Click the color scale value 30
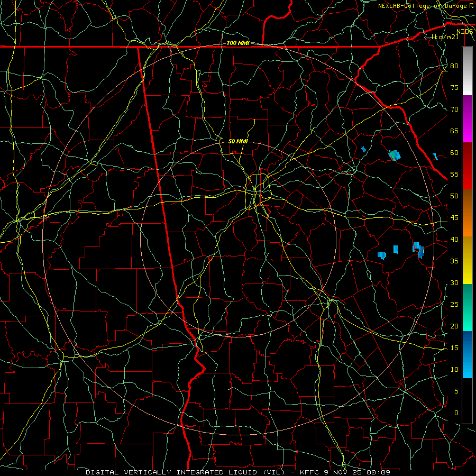Viewport: 476px width, 476px height. [x=454, y=283]
